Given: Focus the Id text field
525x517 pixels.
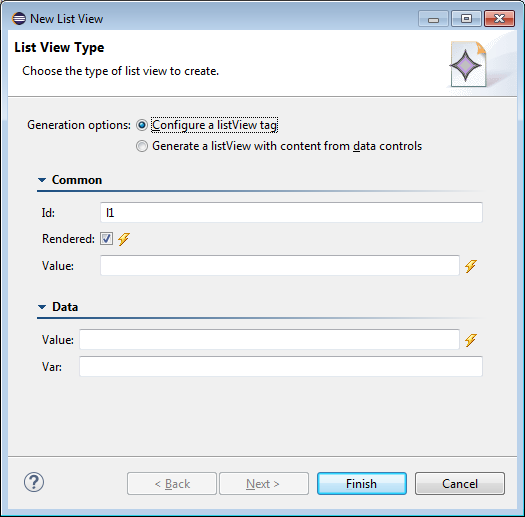Looking at the screenshot, I should pyautogui.click(x=291, y=212).
